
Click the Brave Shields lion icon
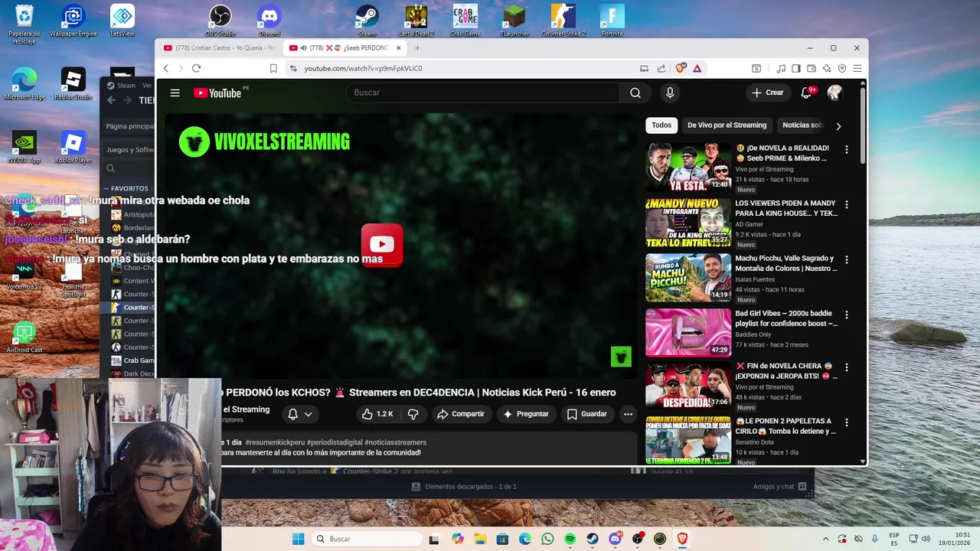tap(680, 68)
